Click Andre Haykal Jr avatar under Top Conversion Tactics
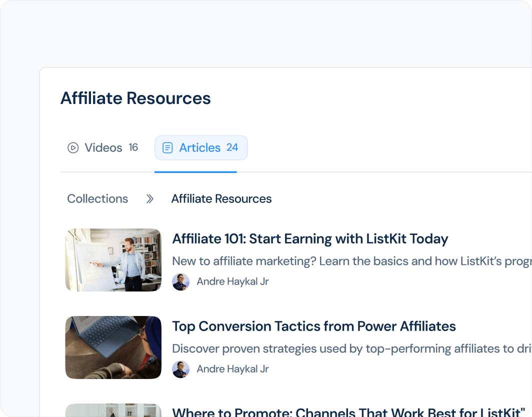The width and height of the screenshot is (532, 417). (x=181, y=369)
